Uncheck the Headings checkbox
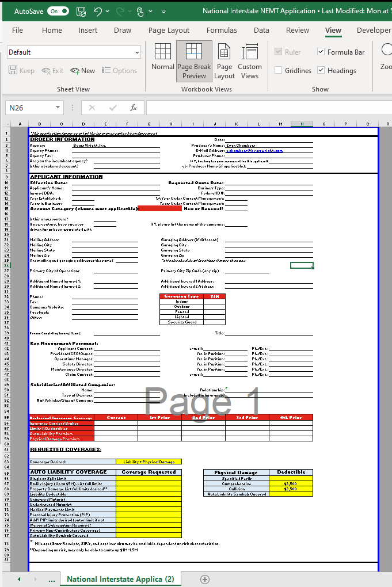 pos(321,70)
